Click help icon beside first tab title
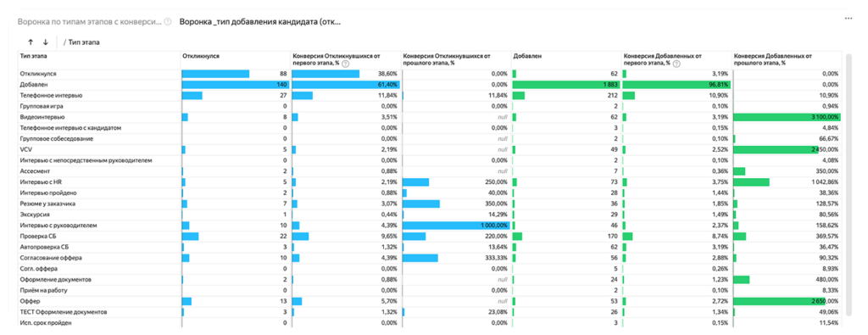868x335 pixels. click(168, 22)
